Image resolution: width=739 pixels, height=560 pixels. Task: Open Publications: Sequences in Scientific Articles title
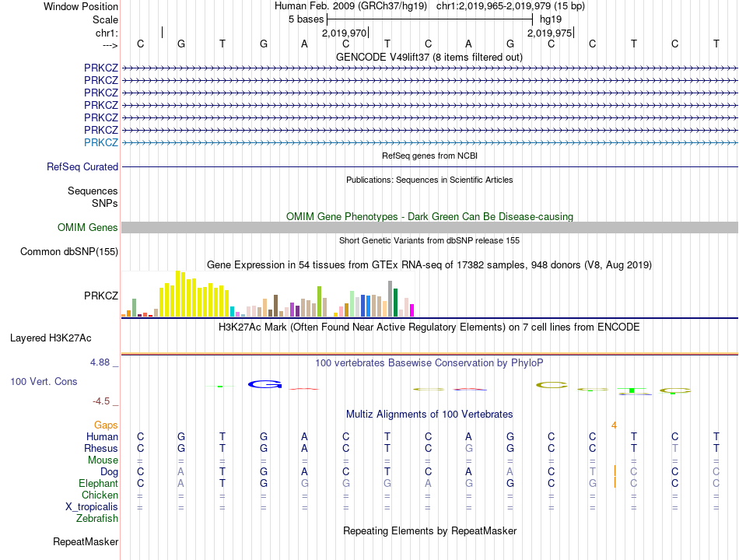[429, 180]
